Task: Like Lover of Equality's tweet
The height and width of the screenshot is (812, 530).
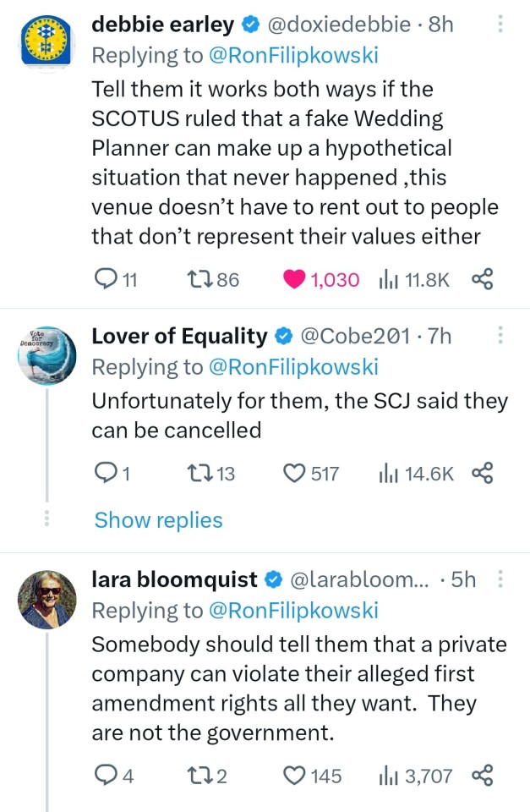Action: pos(295,474)
